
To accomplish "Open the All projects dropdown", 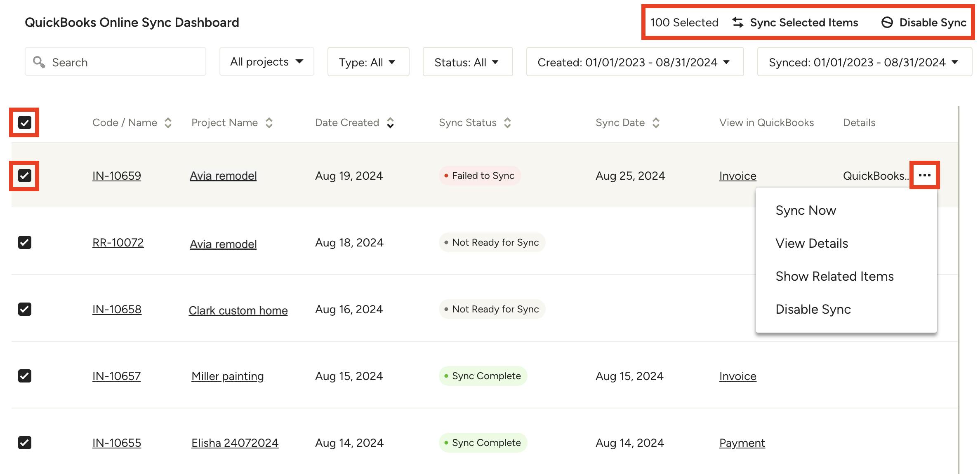I will tap(267, 61).
